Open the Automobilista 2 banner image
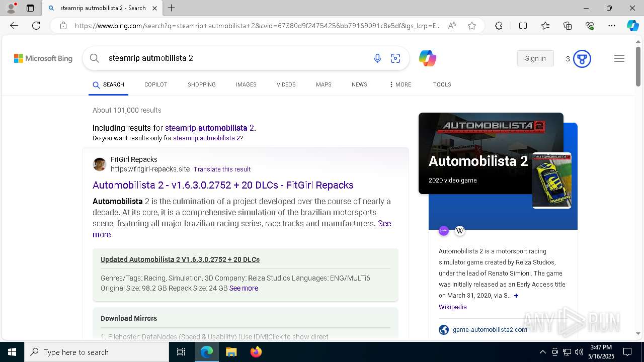Viewport: 644px width, 362px height. (491, 153)
